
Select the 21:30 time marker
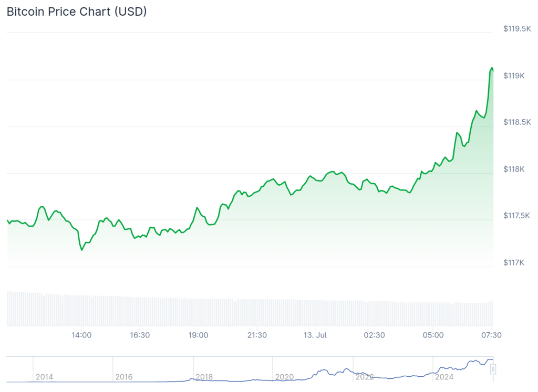pyautogui.click(x=256, y=335)
